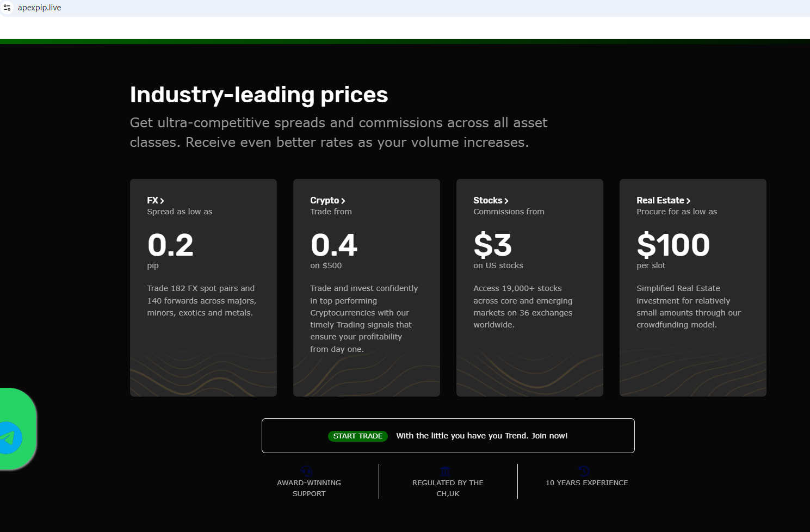This screenshot has height=532, width=810.
Task: Click the REGULATED BY THE CH,UK label
Action: [447, 488]
